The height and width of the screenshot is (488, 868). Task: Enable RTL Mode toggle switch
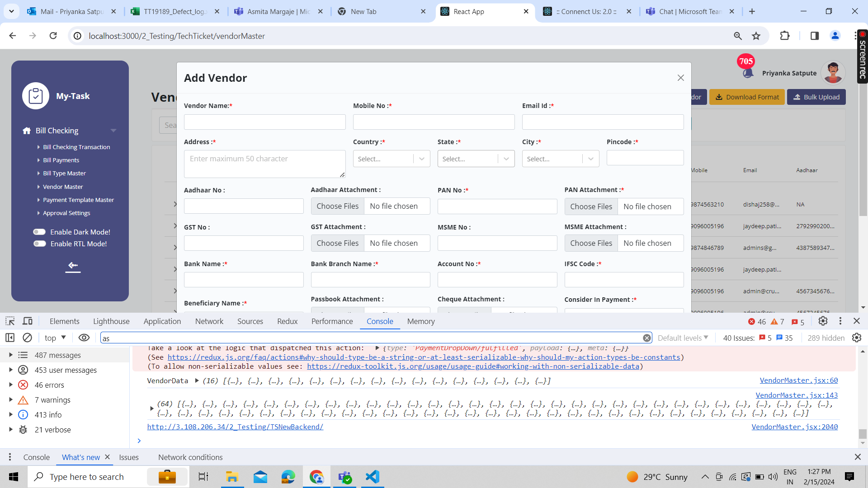coord(40,244)
